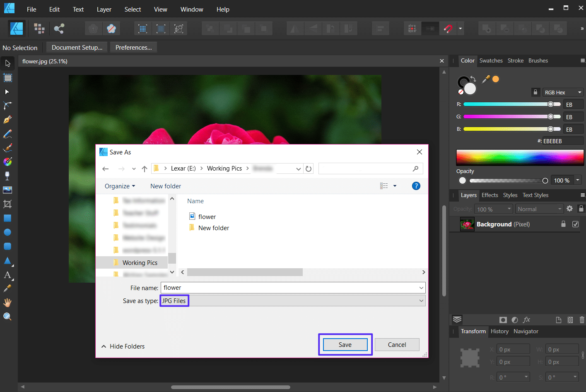The width and height of the screenshot is (586, 392).
Task: Select the Move tool in the toolbar
Action: click(x=7, y=63)
